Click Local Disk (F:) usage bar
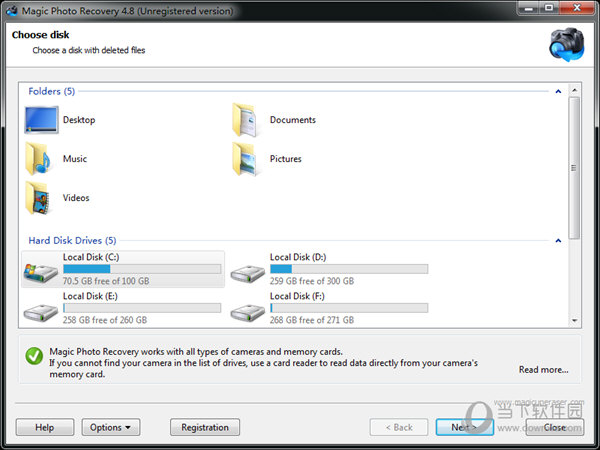600x450 pixels. (349, 308)
